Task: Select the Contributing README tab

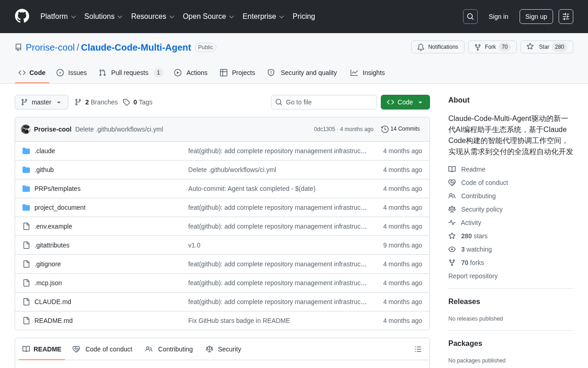Action: click(x=169, y=349)
